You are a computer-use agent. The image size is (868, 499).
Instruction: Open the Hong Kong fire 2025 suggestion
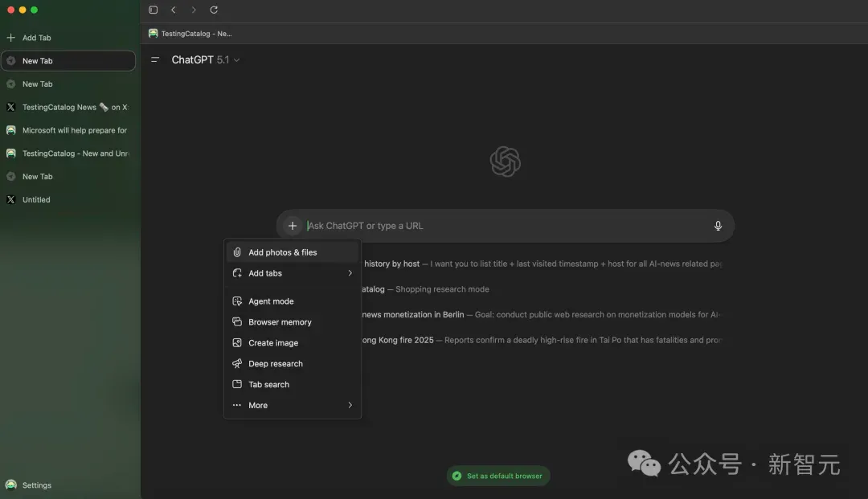[542, 340]
